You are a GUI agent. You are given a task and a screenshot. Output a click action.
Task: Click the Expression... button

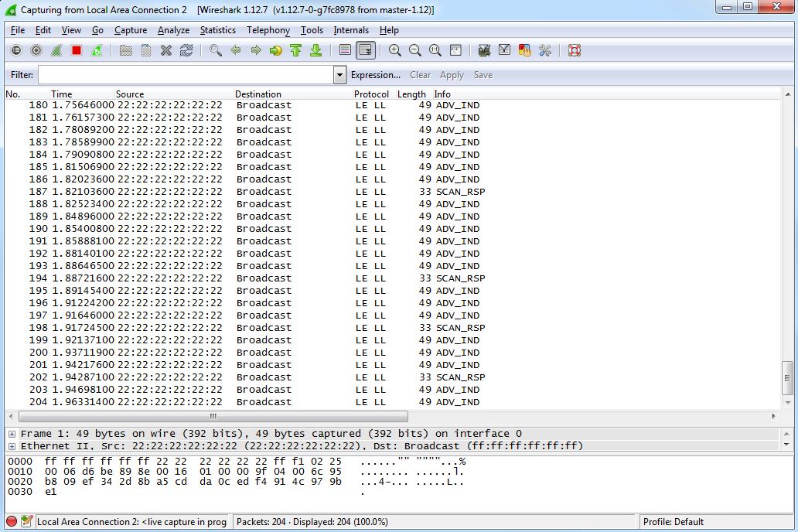[x=375, y=75]
